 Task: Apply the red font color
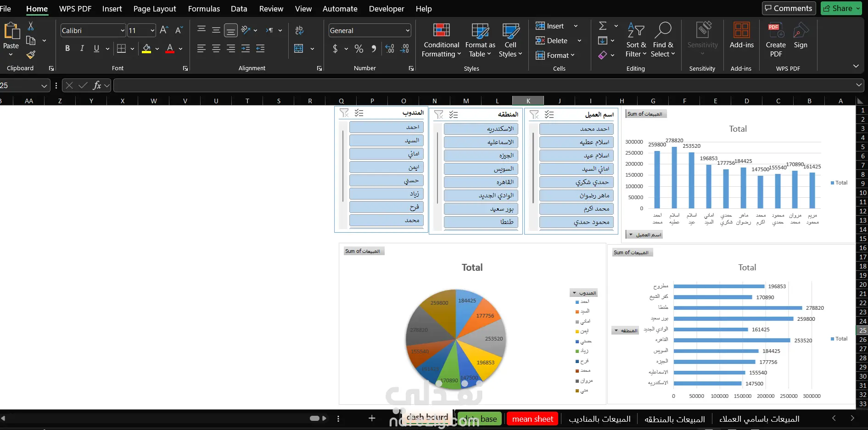tap(170, 49)
